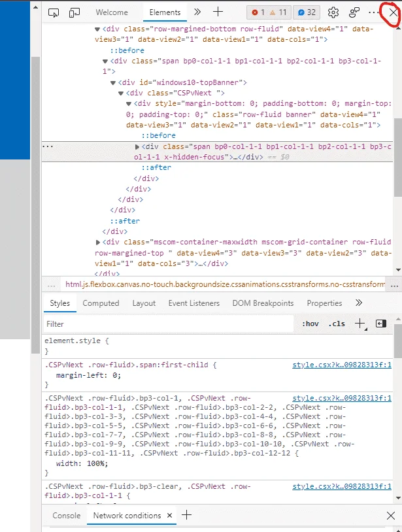Open DevTools settings gear

click(333, 12)
